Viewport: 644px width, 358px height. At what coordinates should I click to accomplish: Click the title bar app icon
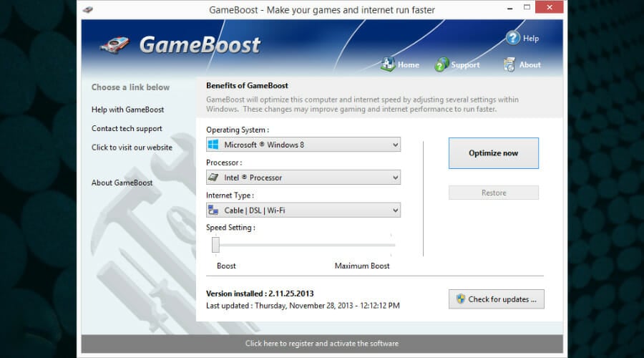click(x=87, y=9)
